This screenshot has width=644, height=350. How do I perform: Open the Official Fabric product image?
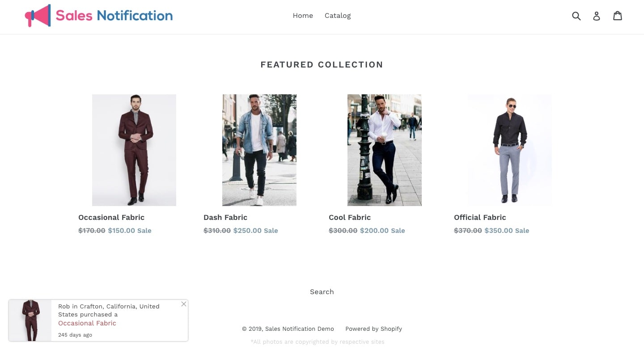click(x=510, y=150)
